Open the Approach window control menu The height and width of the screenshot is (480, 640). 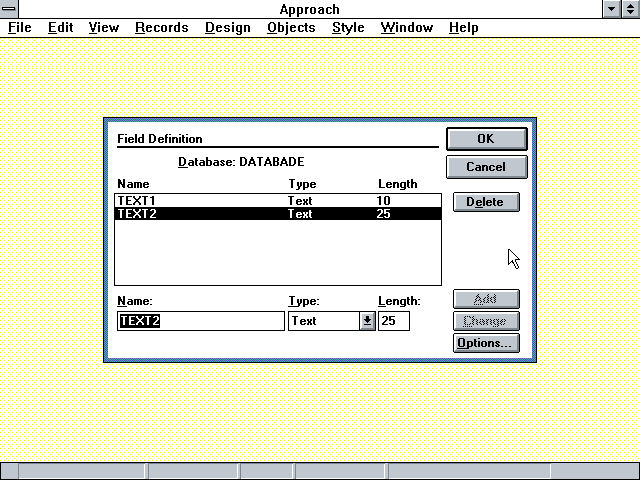[9, 9]
